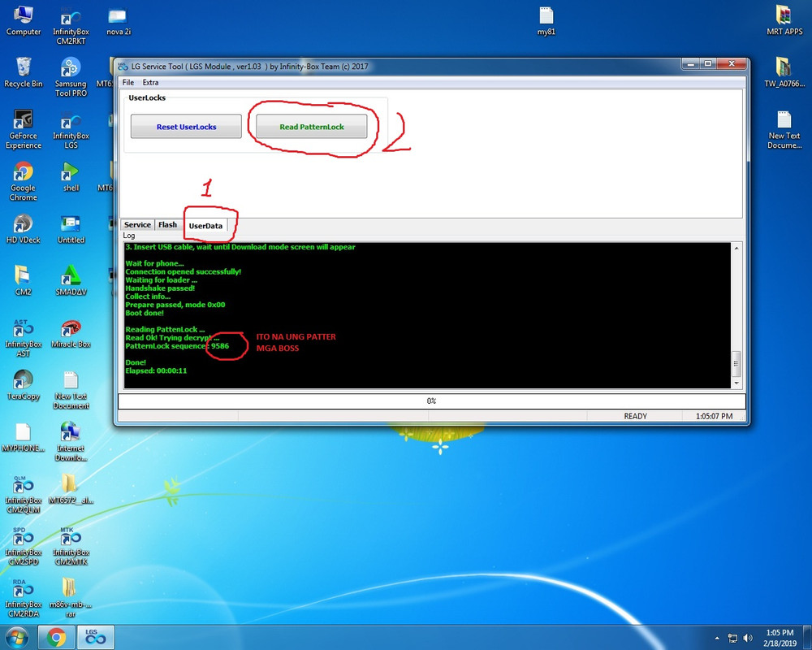This screenshot has width=812, height=650.
Task: Open InfinityBox LGS desktop shortcut
Action: coord(71,129)
